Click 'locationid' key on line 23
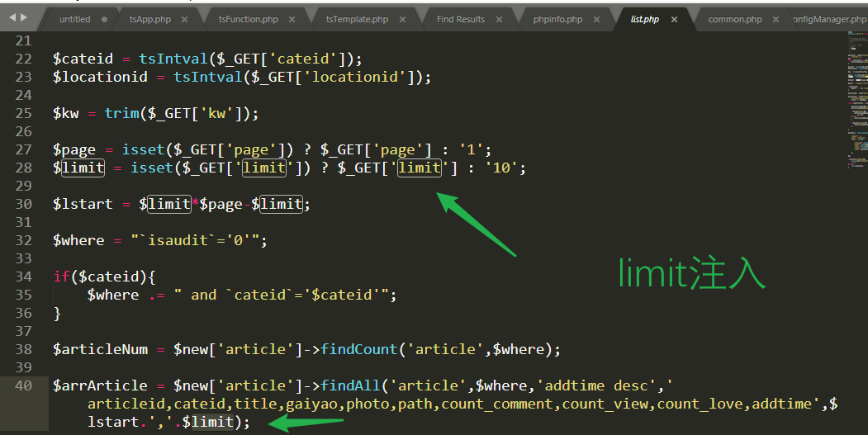 (355, 77)
